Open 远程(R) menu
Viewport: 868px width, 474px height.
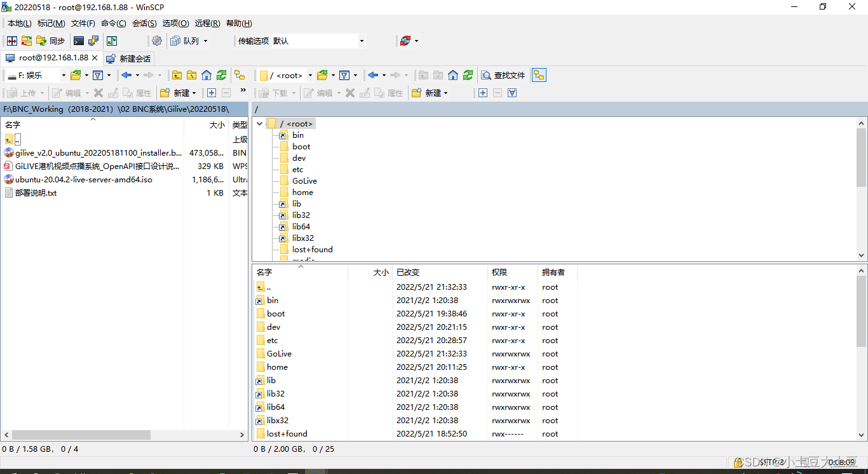coord(207,24)
